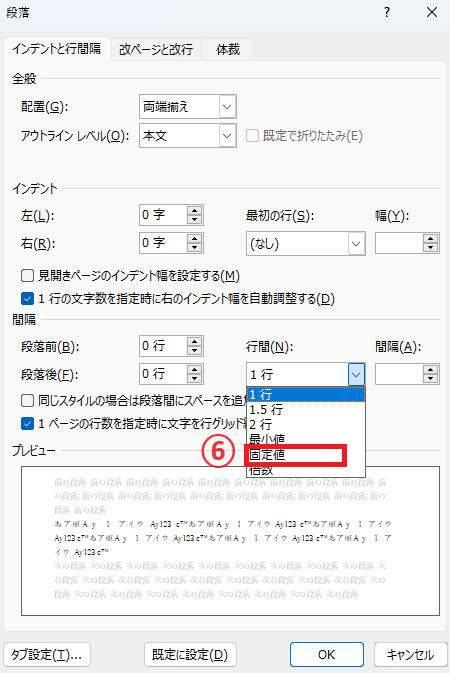Decrease 段落前 spacing with down arrow
450x673 pixels.
[x=195, y=351]
